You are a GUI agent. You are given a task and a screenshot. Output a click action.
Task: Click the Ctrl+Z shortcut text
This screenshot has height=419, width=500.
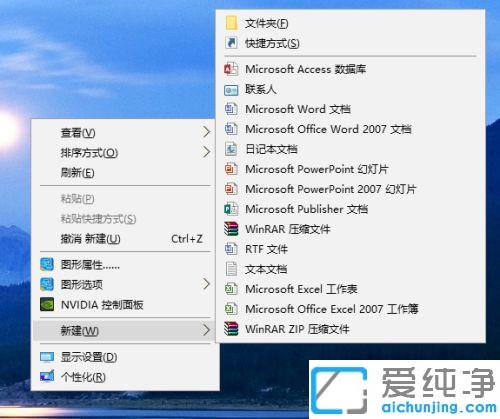click(187, 239)
